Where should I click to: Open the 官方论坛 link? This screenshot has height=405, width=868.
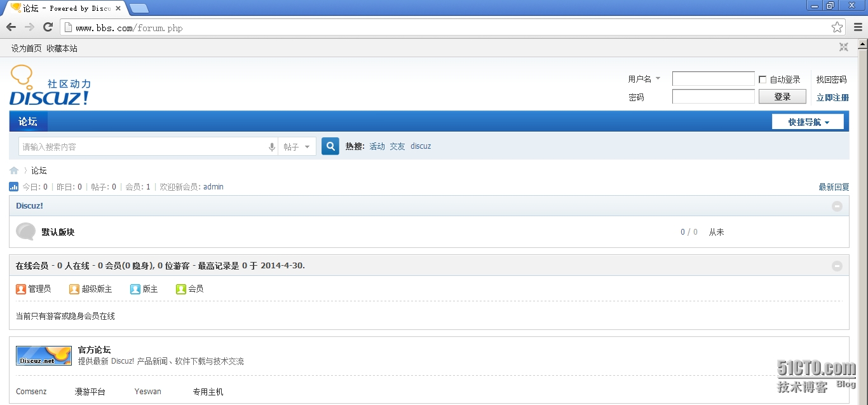click(94, 350)
